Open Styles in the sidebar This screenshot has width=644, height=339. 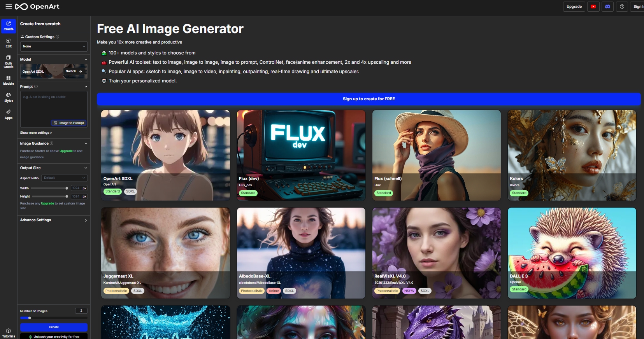(x=9, y=98)
